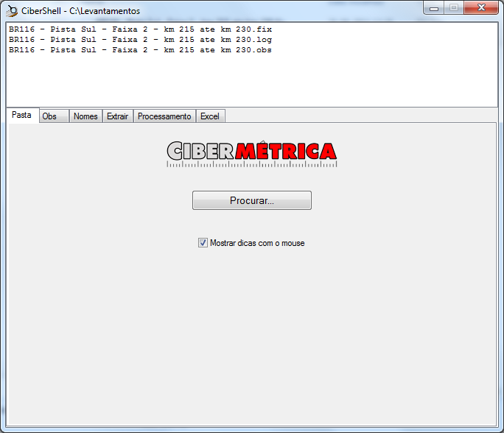The image size is (504, 433).
Task: Select the Nomes tab
Action: 85,116
